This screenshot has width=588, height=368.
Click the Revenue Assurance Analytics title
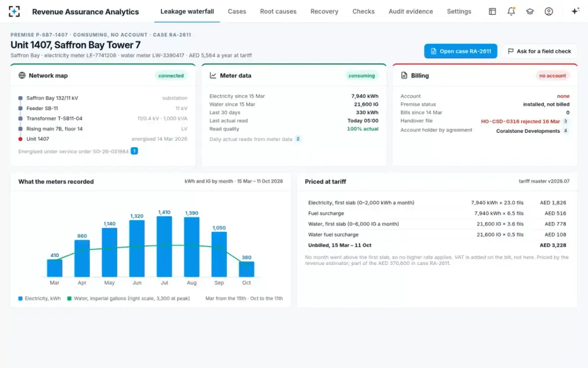(x=85, y=12)
